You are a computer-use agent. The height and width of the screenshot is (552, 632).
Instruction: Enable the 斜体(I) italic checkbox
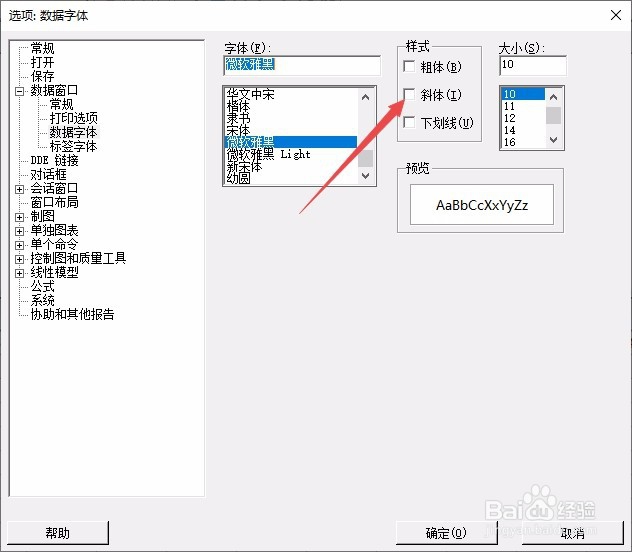click(x=409, y=95)
